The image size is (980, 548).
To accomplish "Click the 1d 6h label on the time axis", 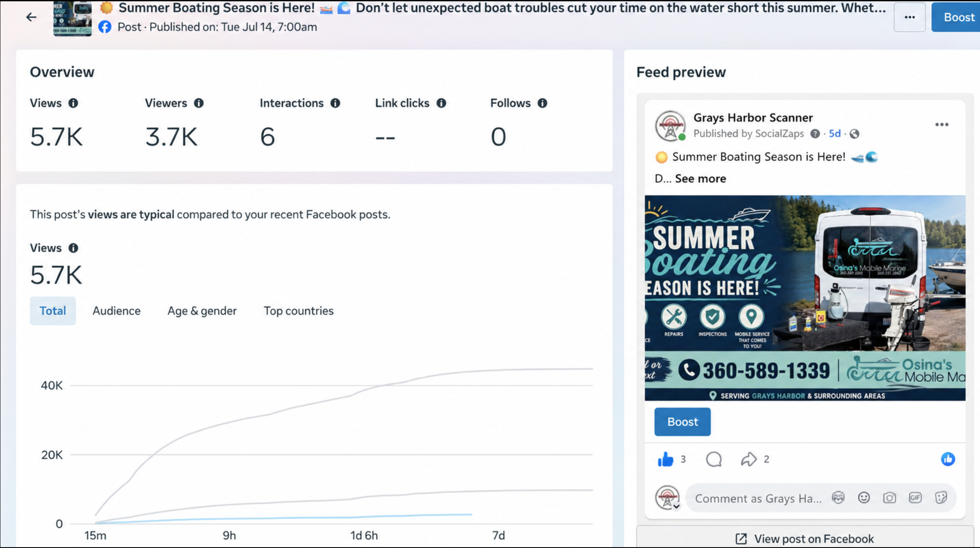I will coord(364,536).
